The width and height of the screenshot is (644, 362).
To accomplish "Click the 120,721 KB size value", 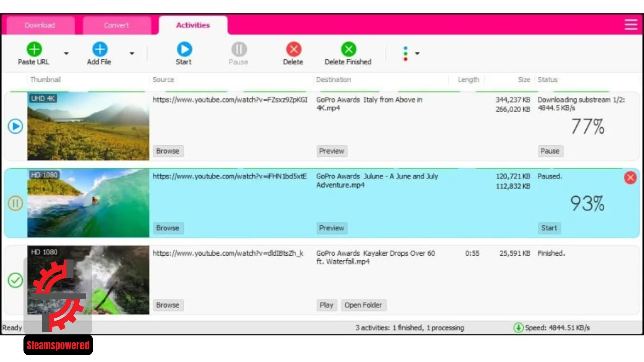I will (x=513, y=176).
